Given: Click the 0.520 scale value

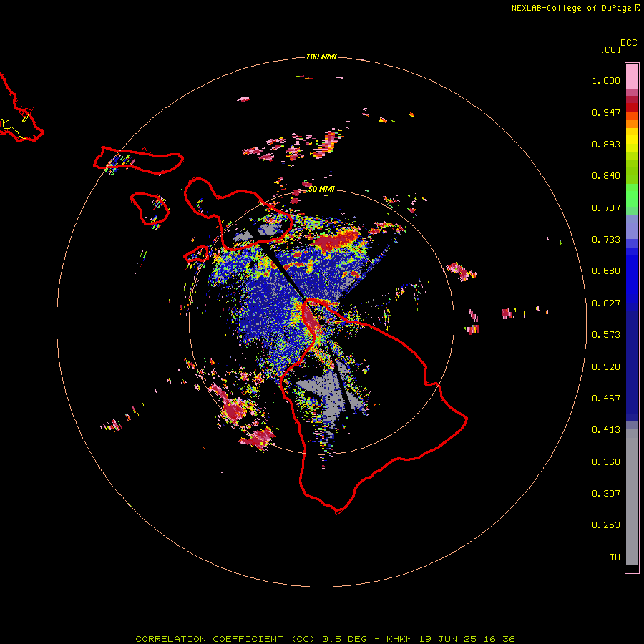Looking at the screenshot, I should (606, 367).
